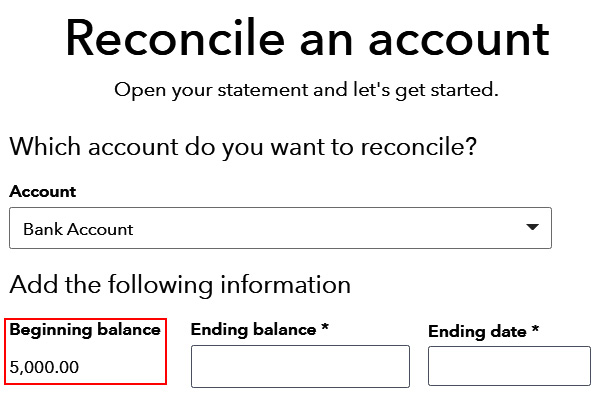
Task: Click the 5,000.00 beginning balance value
Action: click(x=44, y=367)
